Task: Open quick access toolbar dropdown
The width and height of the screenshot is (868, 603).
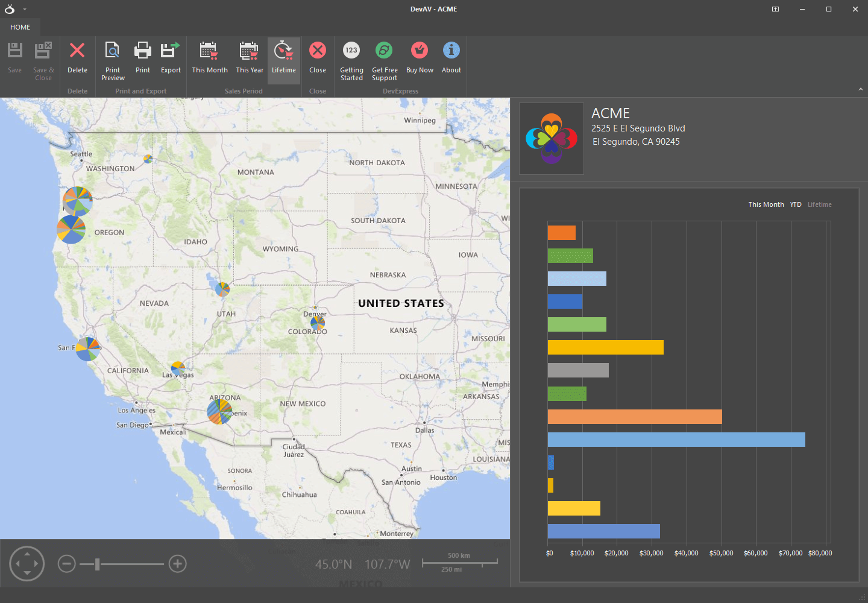Action: (x=25, y=10)
